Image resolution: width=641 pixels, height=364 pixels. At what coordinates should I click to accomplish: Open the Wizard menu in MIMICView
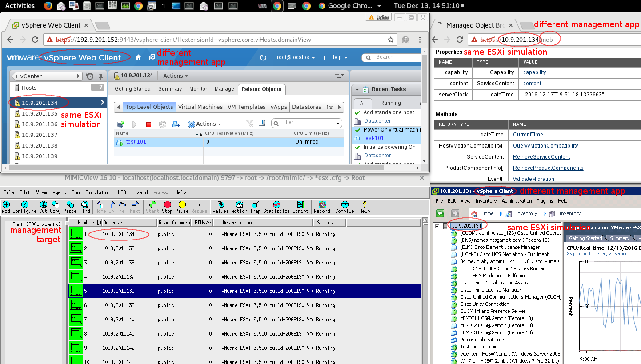click(x=140, y=192)
